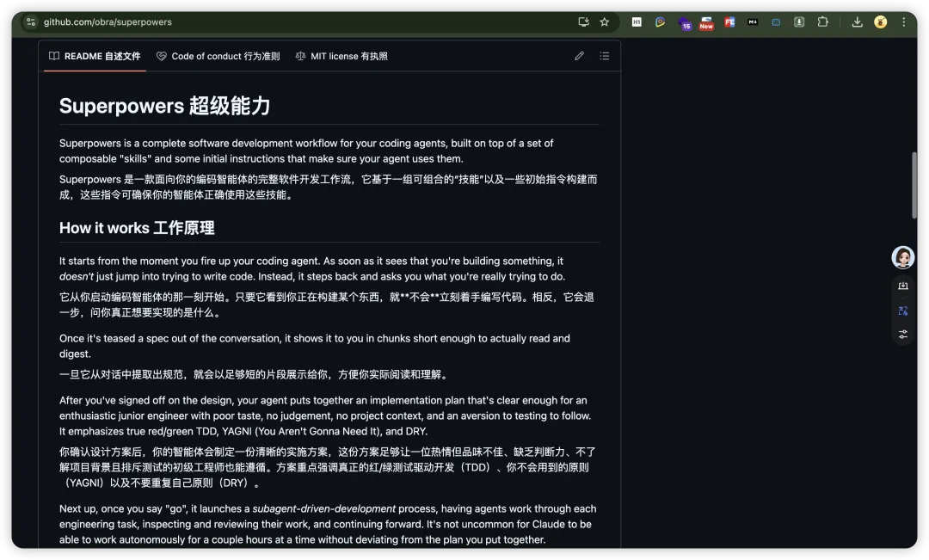Click the paragraph starting "After you've signed off"
The height and width of the screenshot is (560, 929).
pyautogui.click(x=325, y=415)
